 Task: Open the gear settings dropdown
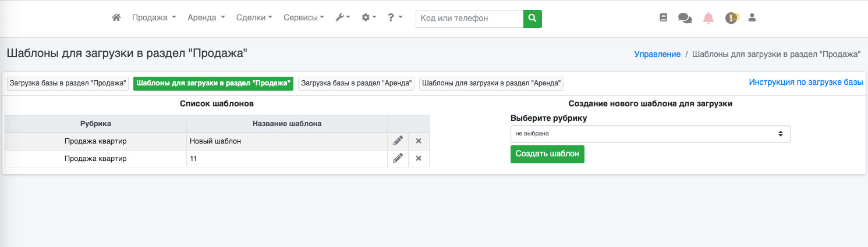pyautogui.click(x=369, y=18)
